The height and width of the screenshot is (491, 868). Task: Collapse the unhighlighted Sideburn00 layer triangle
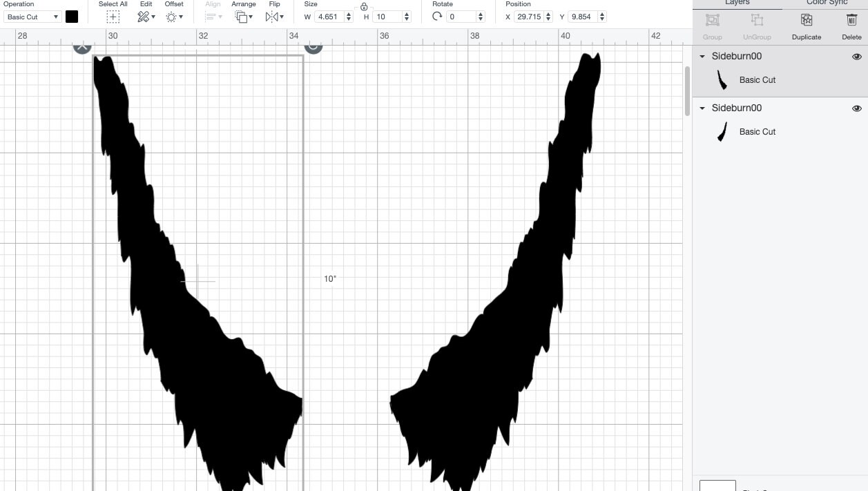(702, 108)
